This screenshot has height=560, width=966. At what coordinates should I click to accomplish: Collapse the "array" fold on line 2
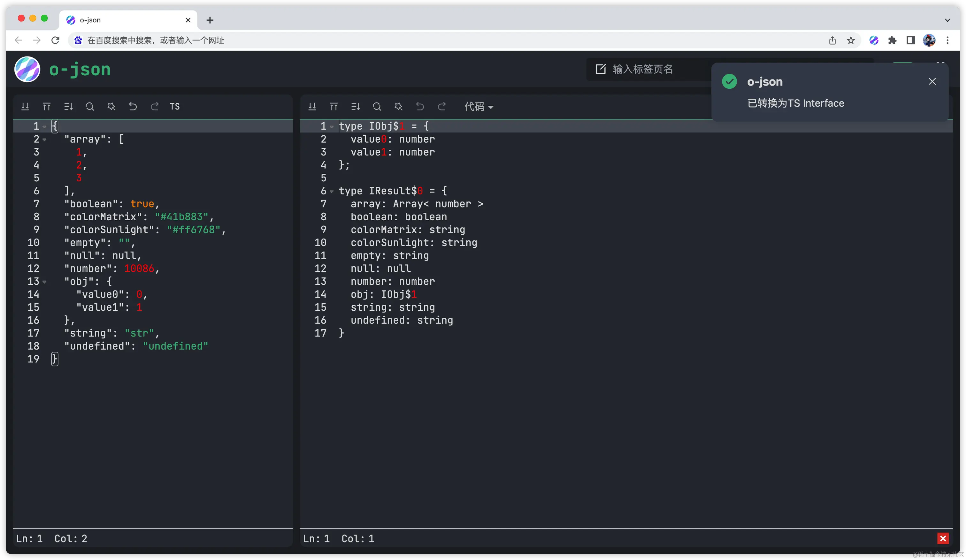(45, 140)
